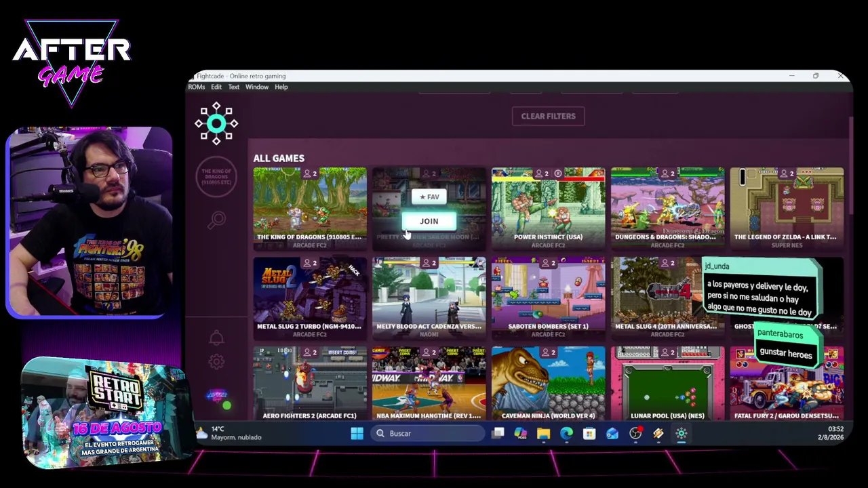Open the Lunar Pool (USA) (NES) card

tap(668, 384)
